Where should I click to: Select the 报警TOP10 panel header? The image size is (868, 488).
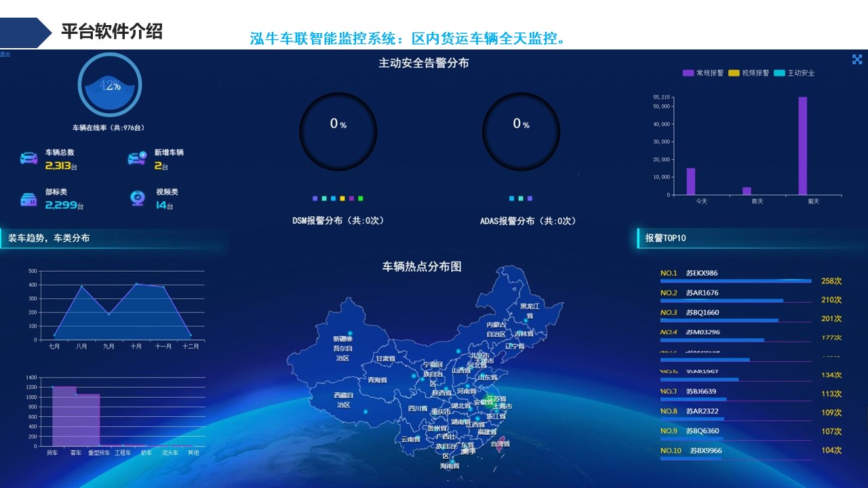point(665,238)
